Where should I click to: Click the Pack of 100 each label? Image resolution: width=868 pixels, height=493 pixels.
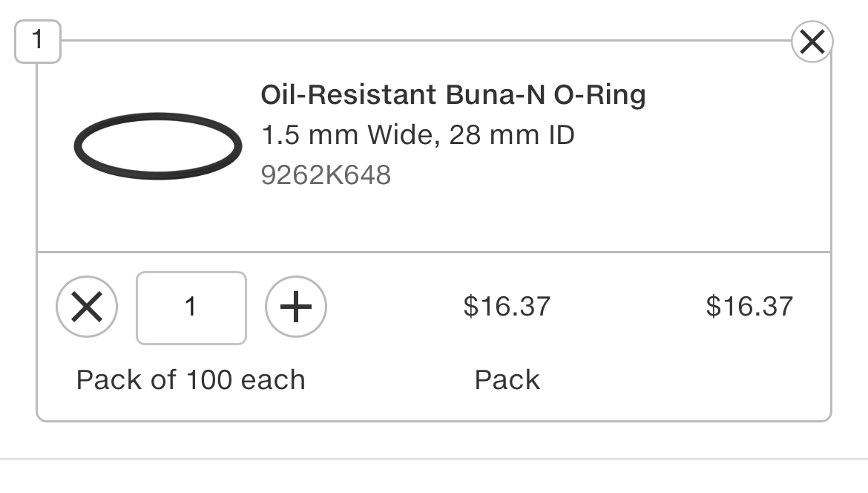(191, 380)
